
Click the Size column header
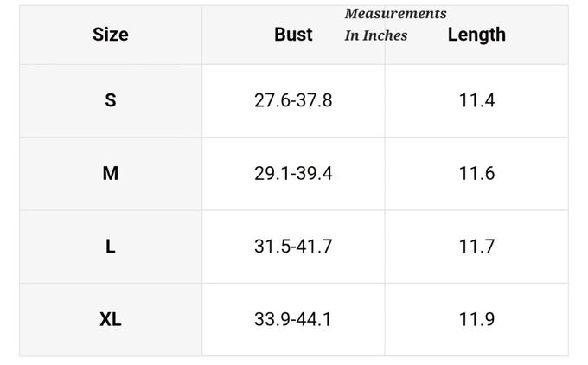[111, 35]
